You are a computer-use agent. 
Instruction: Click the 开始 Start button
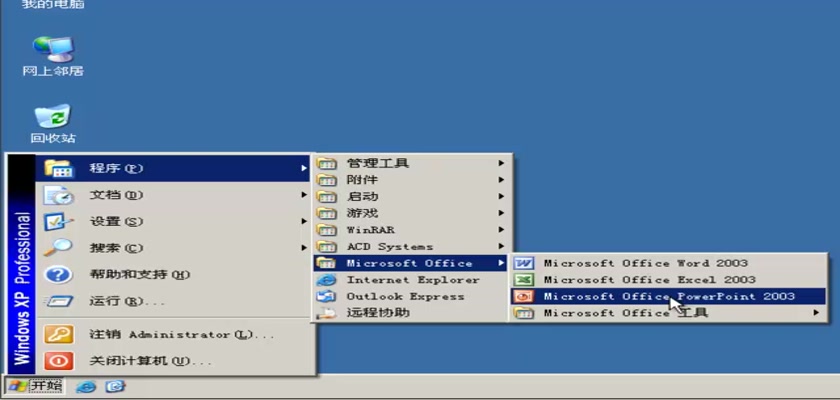pyautogui.click(x=35, y=386)
